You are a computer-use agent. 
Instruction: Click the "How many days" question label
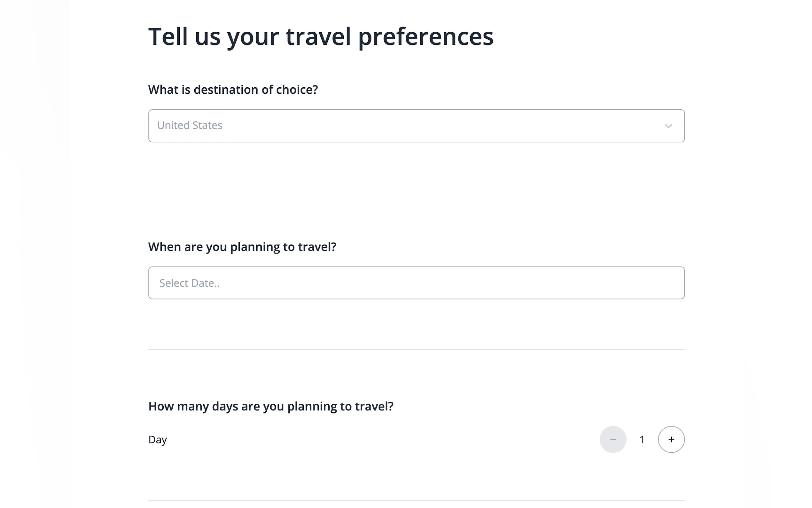270,407
